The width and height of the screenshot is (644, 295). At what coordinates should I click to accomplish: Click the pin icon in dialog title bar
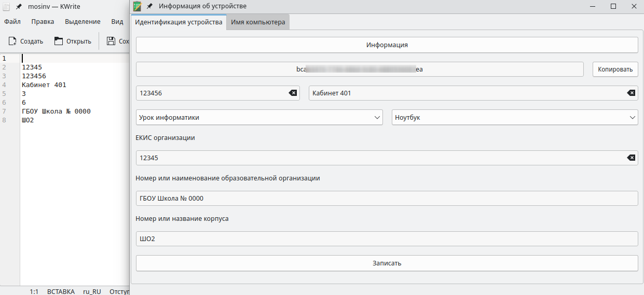coord(149,6)
